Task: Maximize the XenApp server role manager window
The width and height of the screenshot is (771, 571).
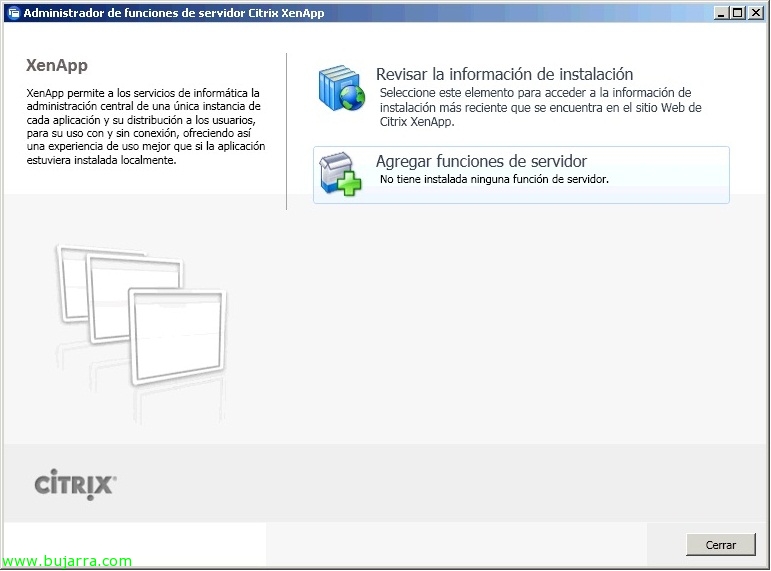Action: point(738,13)
